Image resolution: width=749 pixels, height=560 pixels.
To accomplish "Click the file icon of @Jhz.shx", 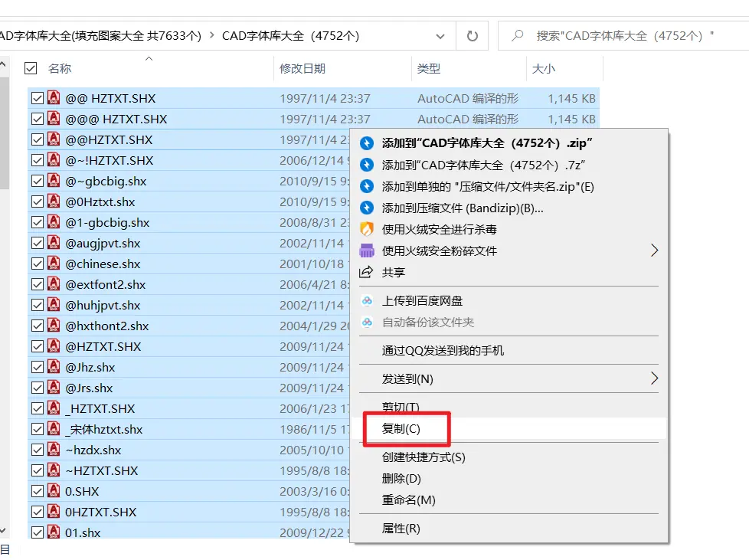I will pyautogui.click(x=54, y=367).
